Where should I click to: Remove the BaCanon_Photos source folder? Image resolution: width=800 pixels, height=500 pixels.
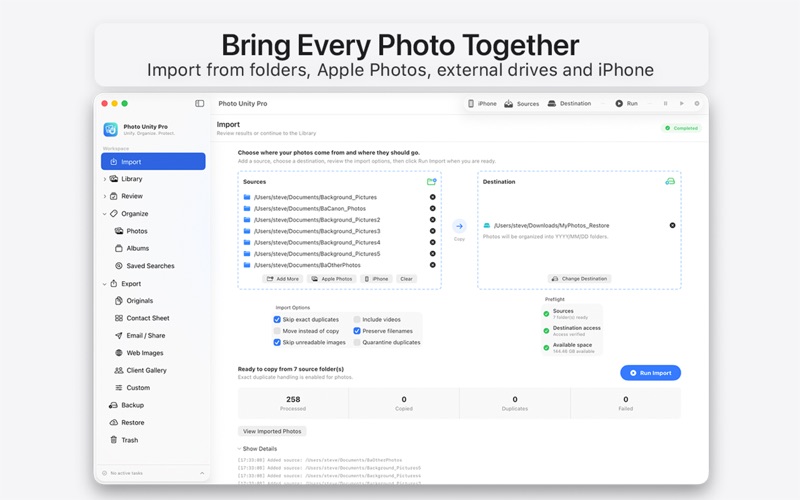click(x=433, y=208)
